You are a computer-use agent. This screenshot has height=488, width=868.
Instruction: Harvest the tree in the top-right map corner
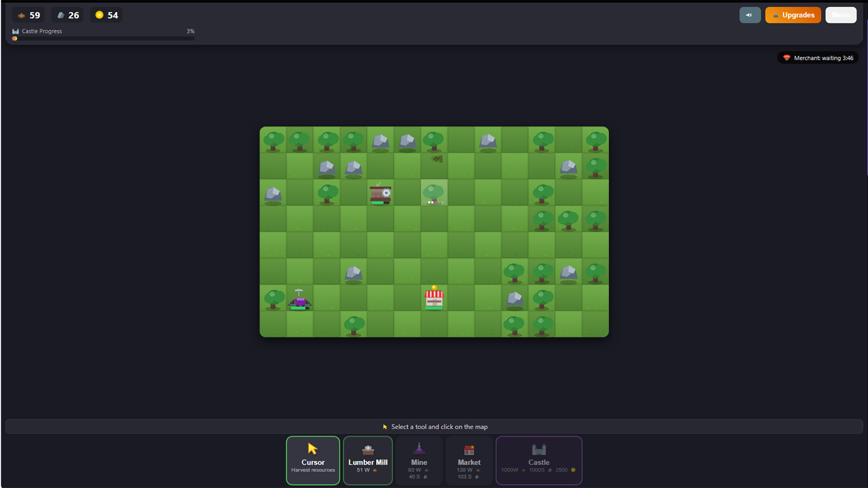(x=595, y=141)
